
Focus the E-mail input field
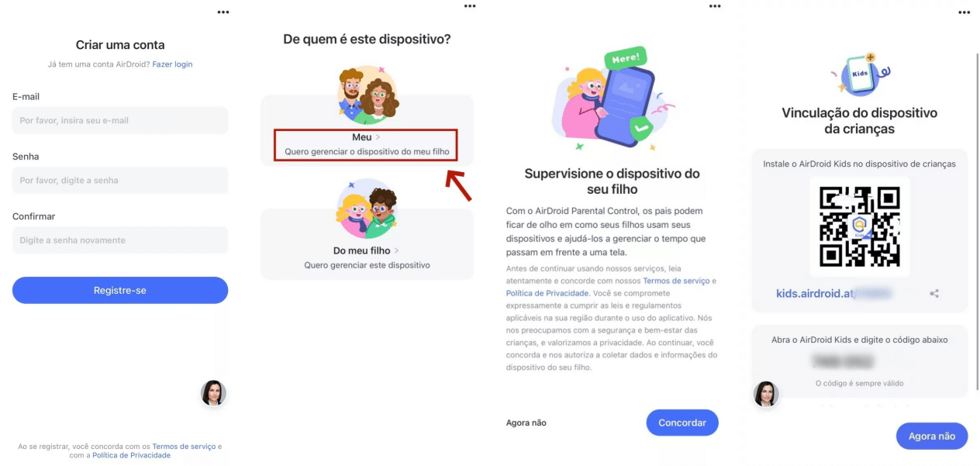click(x=120, y=120)
